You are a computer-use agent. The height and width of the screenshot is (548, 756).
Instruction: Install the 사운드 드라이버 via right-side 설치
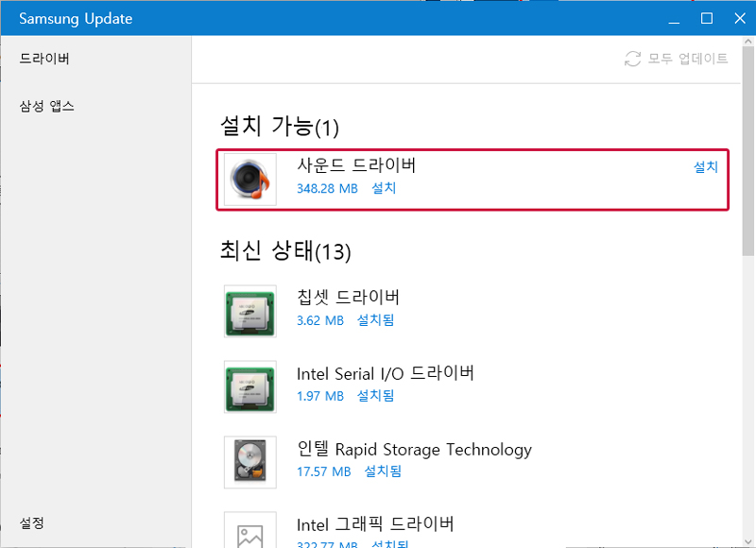[706, 166]
